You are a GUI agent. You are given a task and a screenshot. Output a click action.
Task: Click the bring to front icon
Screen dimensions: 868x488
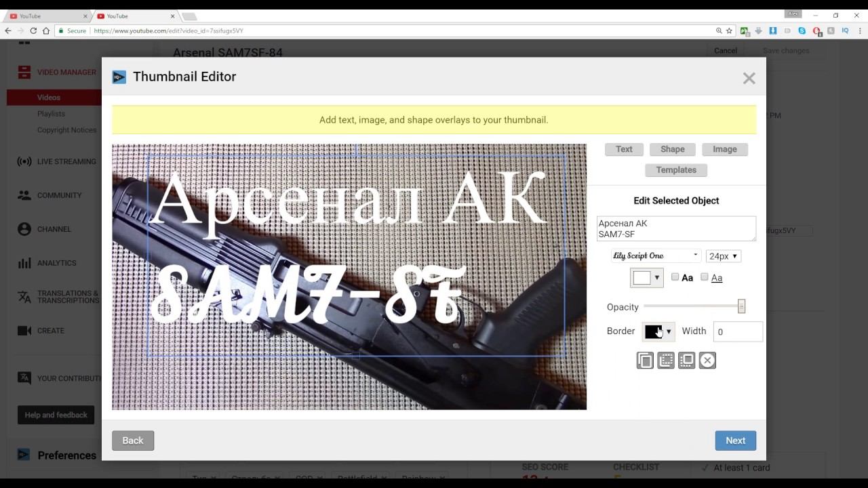(x=687, y=361)
